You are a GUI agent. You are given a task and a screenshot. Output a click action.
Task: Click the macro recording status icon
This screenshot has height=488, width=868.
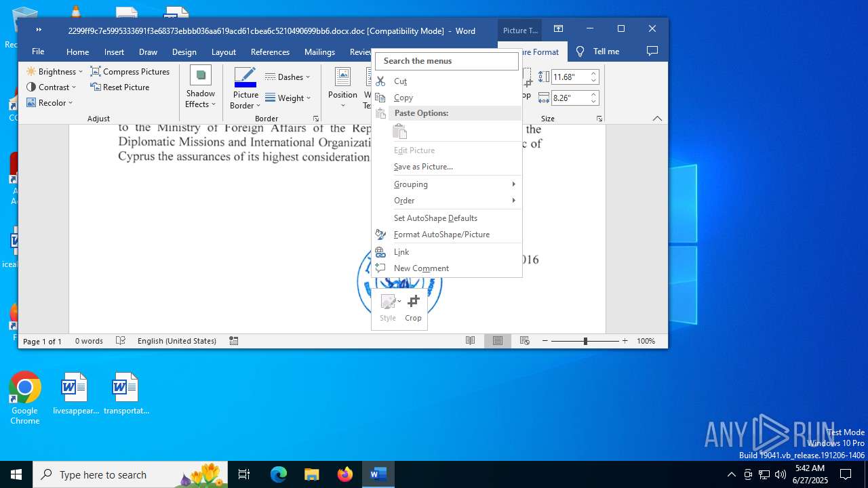tap(234, 341)
